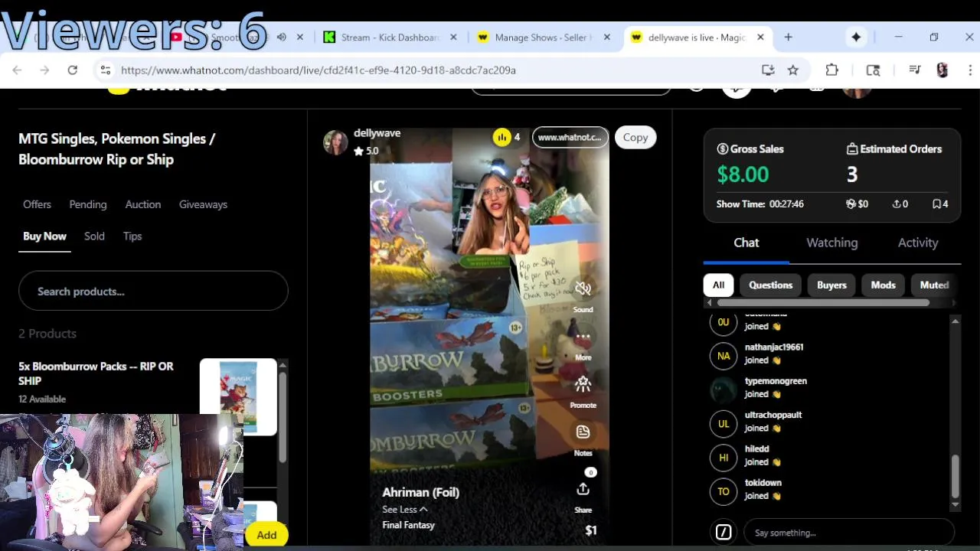
Task: Open the Giveaways tab
Action: point(203,204)
